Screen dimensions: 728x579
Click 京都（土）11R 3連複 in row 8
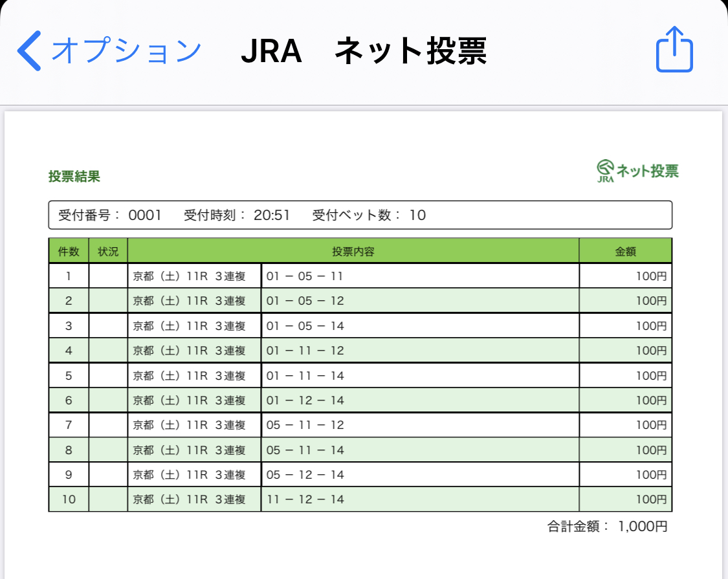[189, 450]
